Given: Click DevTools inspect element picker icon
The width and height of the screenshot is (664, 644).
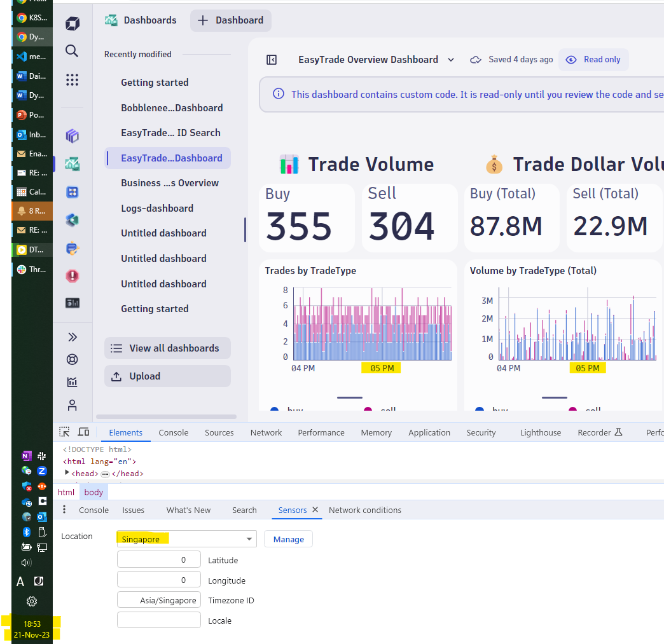Looking at the screenshot, I should point(64,432).
